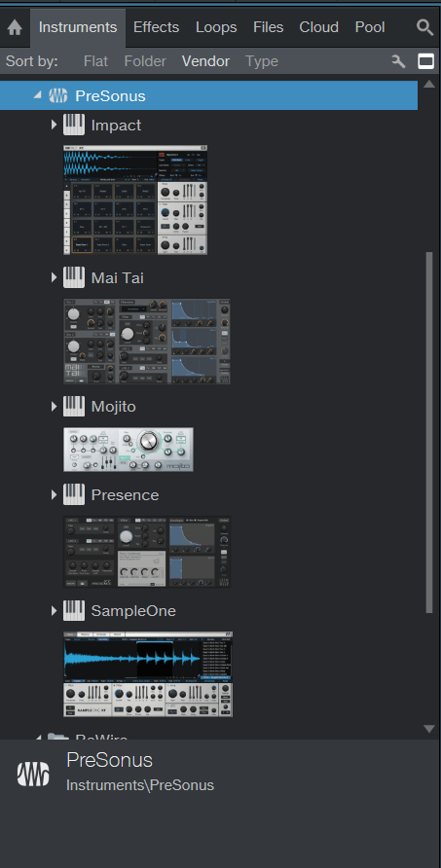The image size is (441, 868).
Task: Click the large PreSonus logo in info area
Action: (x=33, y=774)
